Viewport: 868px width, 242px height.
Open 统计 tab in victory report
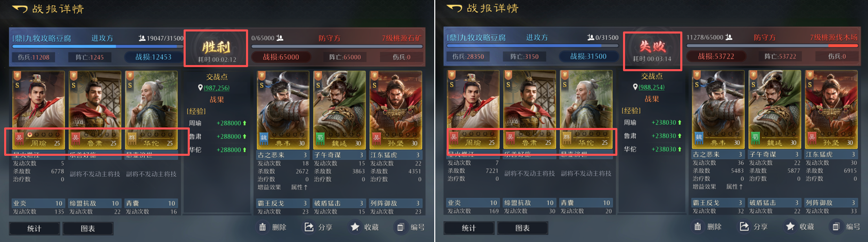[x=34, y=229]
